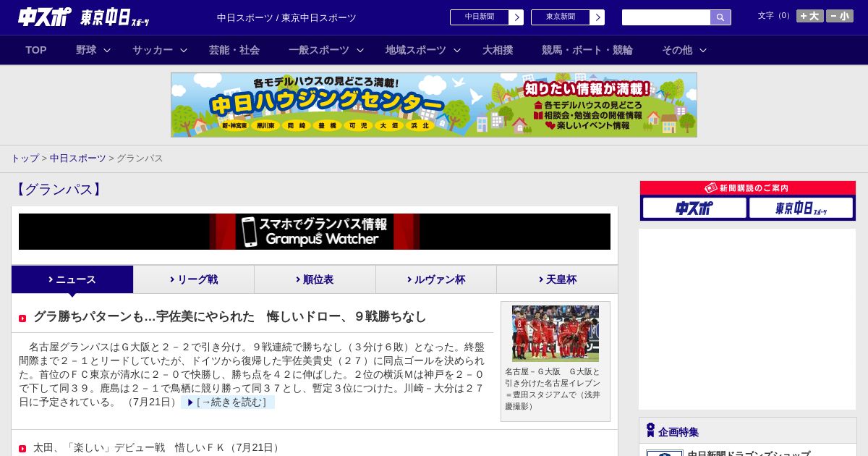Select the ニュース tab

pos(72,279)
